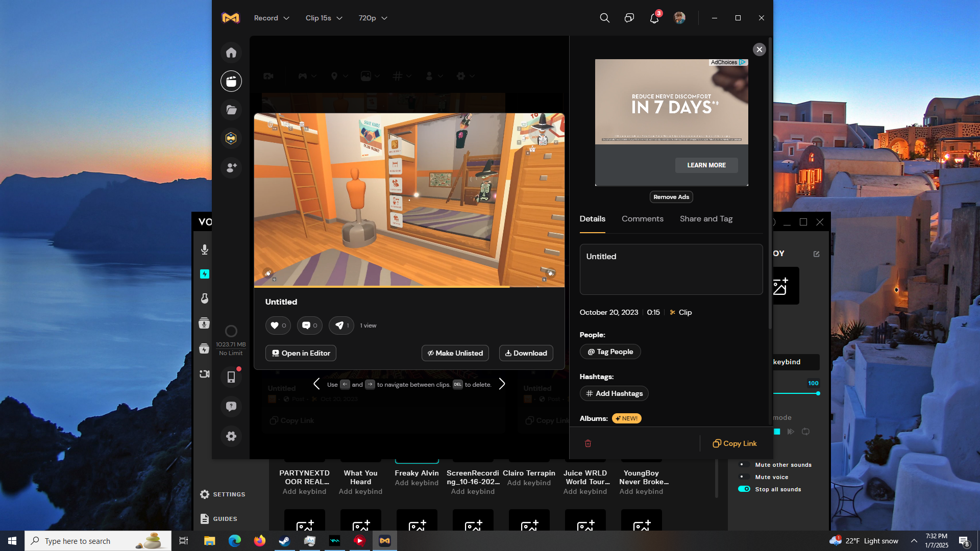Open the folders icon in sidebar
Screen dimensions: 980x551
(x=231, y=110)
